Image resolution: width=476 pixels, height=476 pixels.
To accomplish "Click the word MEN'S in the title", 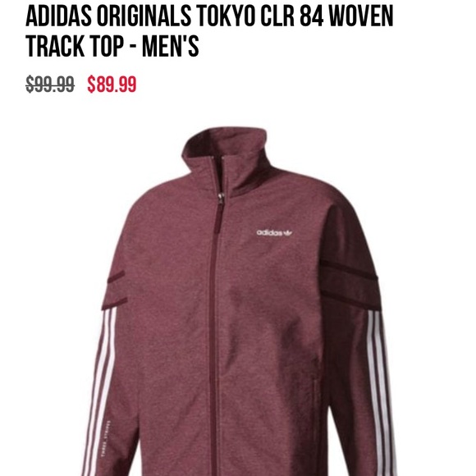I will tap(171, 46).
